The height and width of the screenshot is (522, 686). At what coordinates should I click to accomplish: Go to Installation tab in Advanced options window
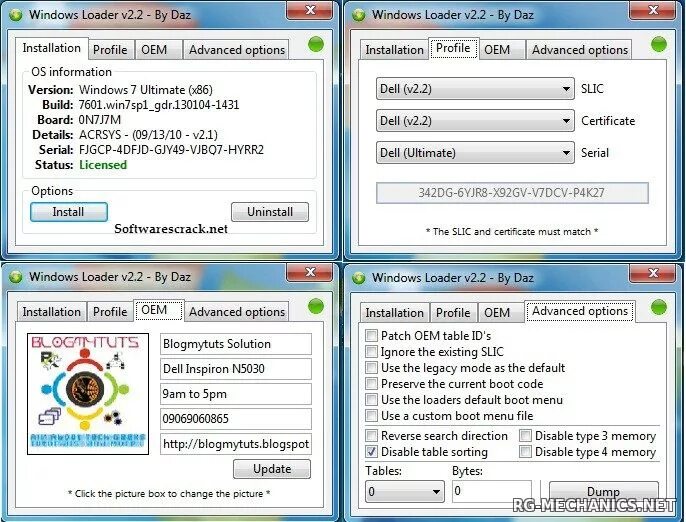394,313
